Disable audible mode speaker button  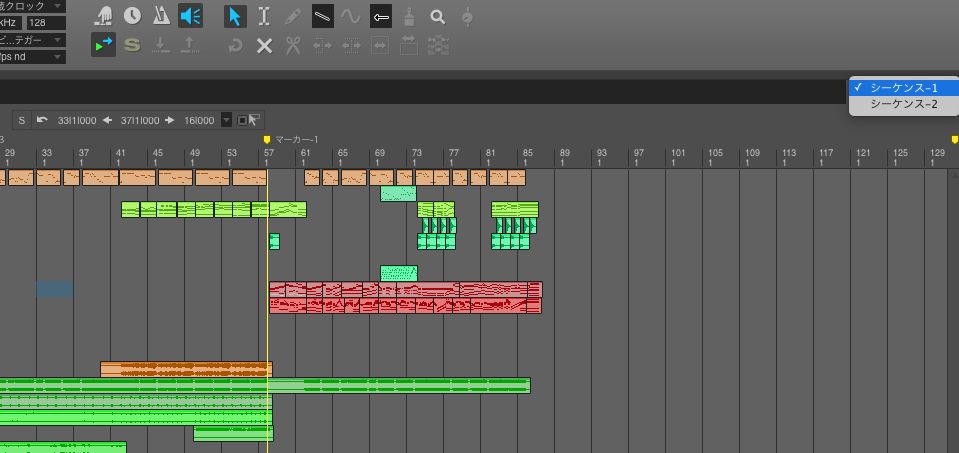coord(190,16)
